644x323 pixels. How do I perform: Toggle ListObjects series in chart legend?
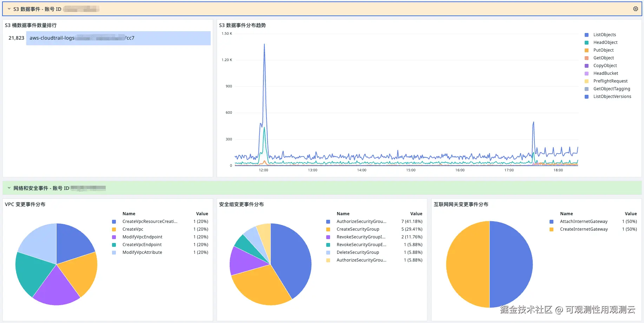604,35
